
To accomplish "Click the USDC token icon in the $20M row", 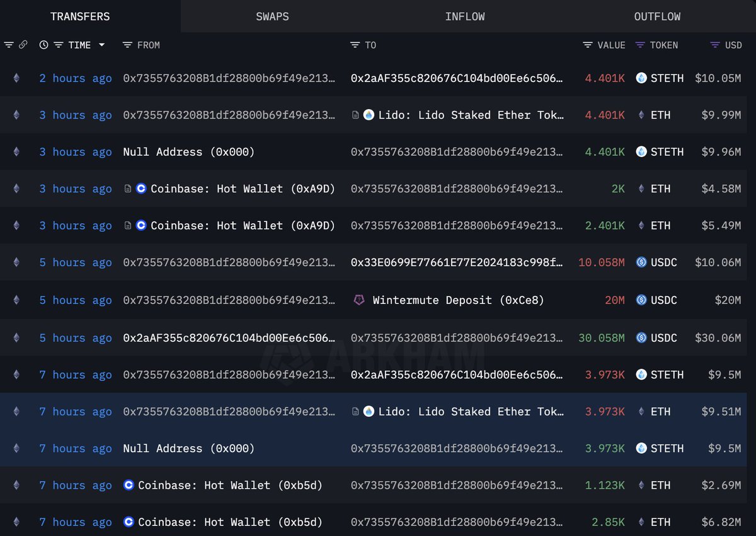I will [x=641, y=300].
